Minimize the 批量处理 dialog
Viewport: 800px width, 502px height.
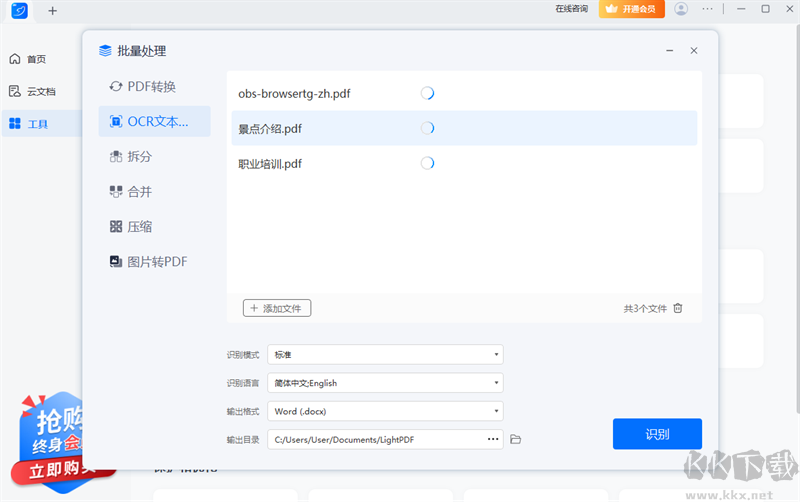tap(669, 51)
